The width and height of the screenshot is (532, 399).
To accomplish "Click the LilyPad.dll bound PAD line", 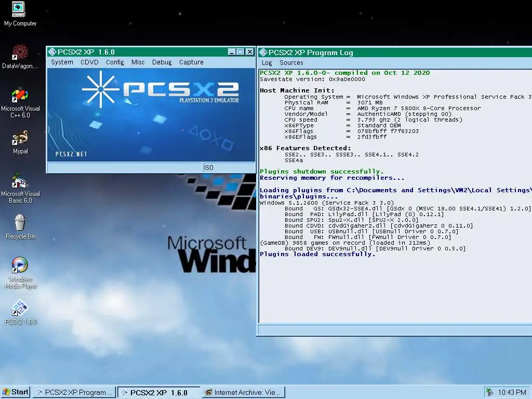I will click(x=364, y=215).
